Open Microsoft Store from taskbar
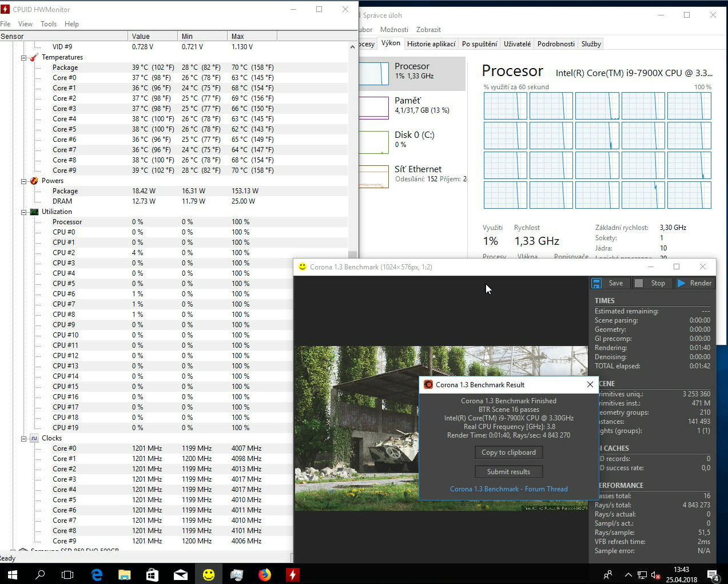This screenshot has width=728, height=584. (x=152, y=574)
